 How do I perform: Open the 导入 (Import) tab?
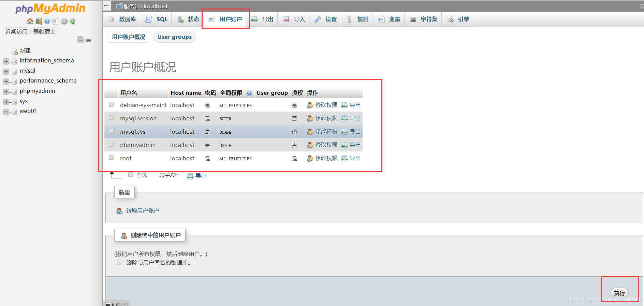[x=294, y=19]
